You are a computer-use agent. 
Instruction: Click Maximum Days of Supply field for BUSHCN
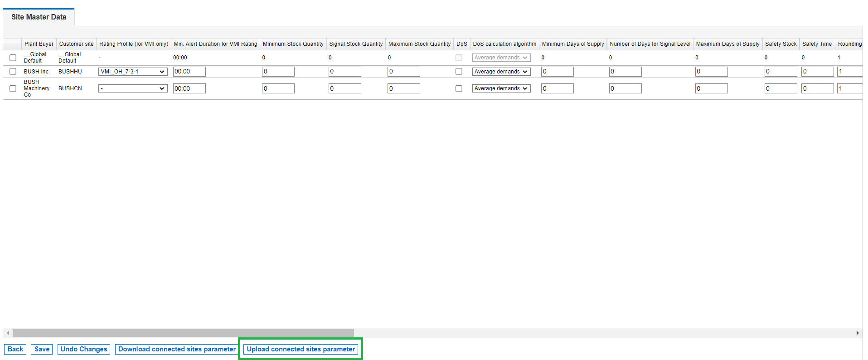pos(712,88)
